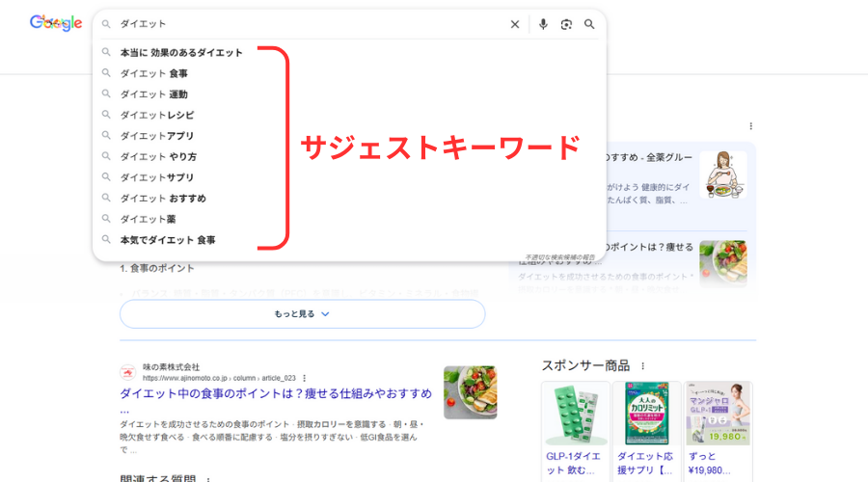Open the more options dots in the top-right panel

click(x=750, y=126)
